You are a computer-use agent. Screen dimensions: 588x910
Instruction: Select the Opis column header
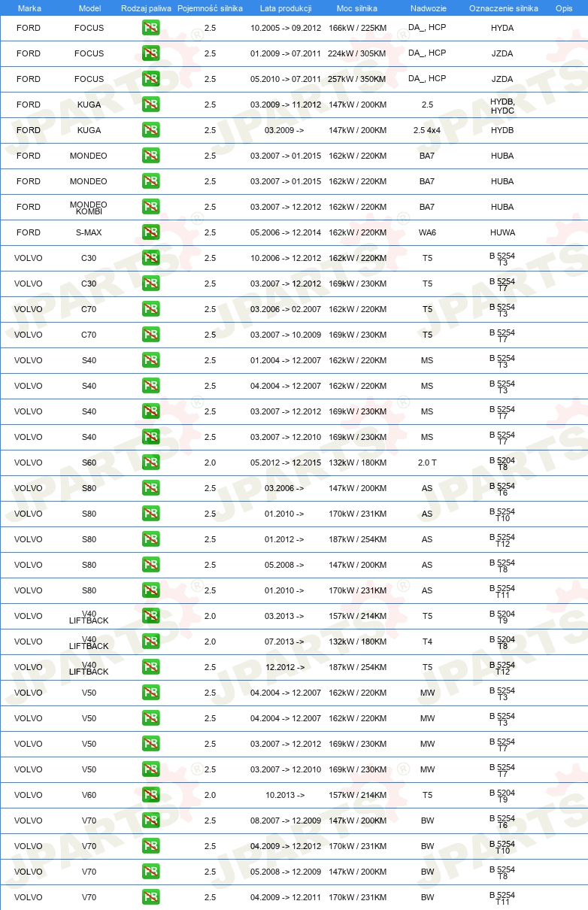click(x=564, y=8)
